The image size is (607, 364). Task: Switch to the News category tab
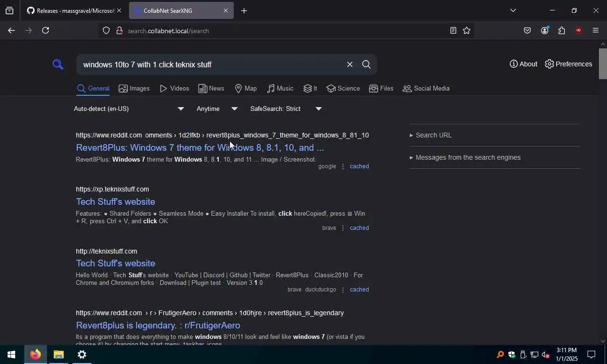(x=211, y=89)
